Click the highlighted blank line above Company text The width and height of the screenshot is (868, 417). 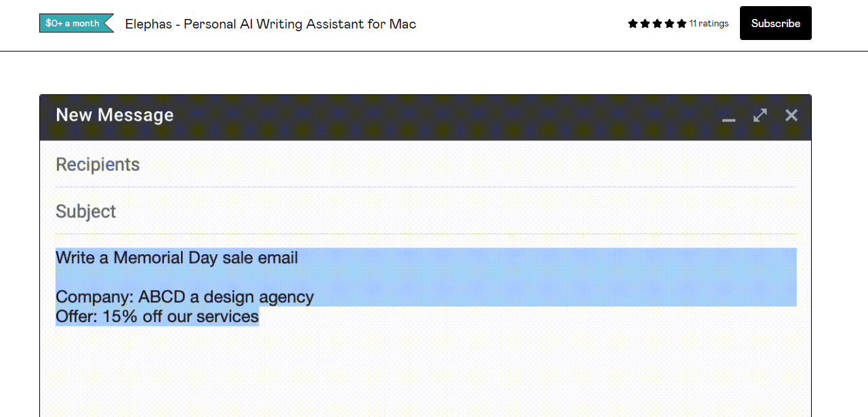[426, 277]
